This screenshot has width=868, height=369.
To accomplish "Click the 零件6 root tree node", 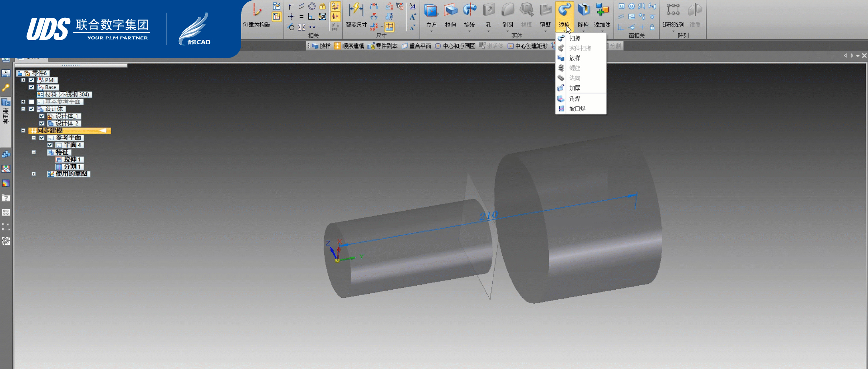I will point(33,73).
